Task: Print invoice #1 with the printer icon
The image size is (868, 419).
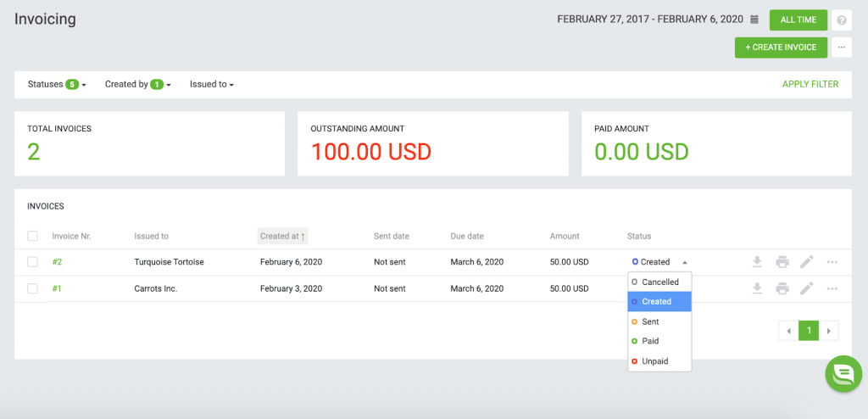Action: pyautogui.click(x=782, y=288)
